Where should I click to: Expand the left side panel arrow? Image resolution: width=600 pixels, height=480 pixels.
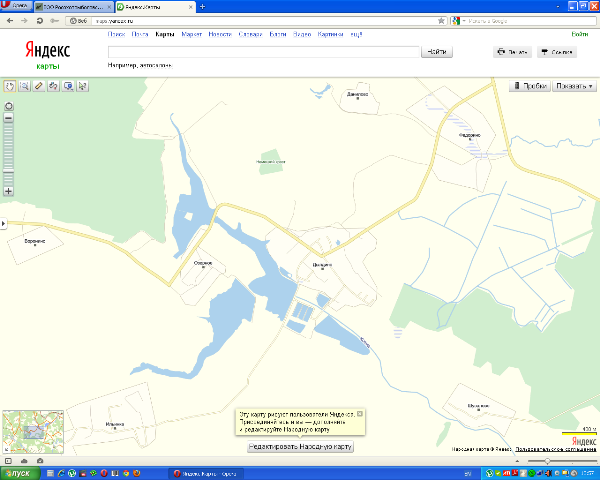tap(3, 223)
